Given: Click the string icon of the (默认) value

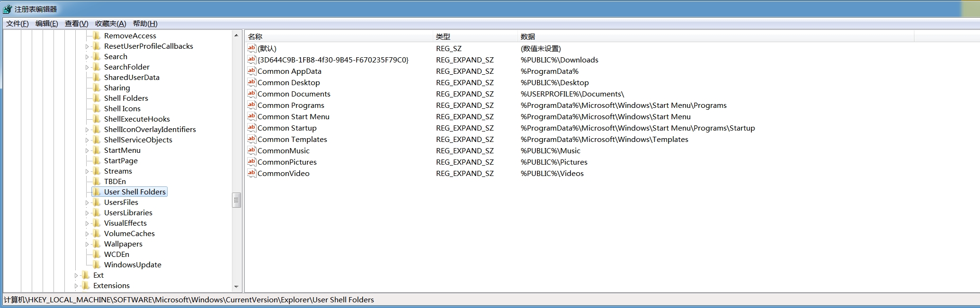Looking at the screenshot, I should coord(251,48).
